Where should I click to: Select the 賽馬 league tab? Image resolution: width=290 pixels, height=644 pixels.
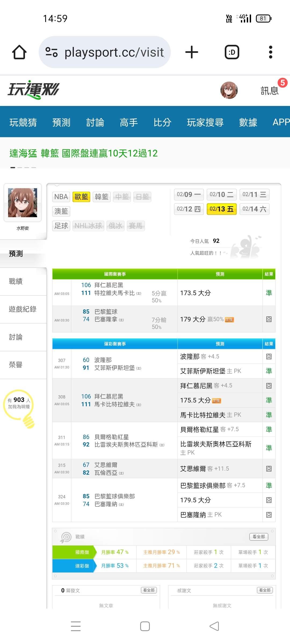click(136, 226)
